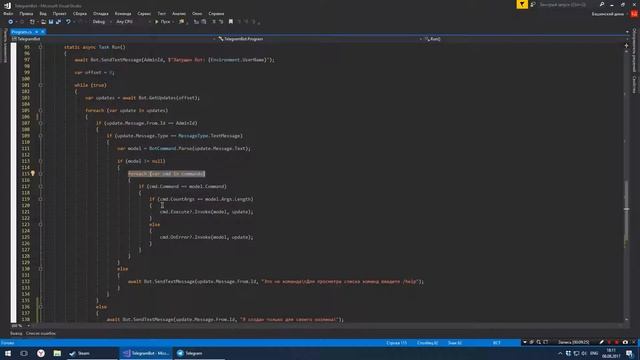Screen dimensions: 640x360
Task: Open the Окно menu
Action: tap(197, 13)
